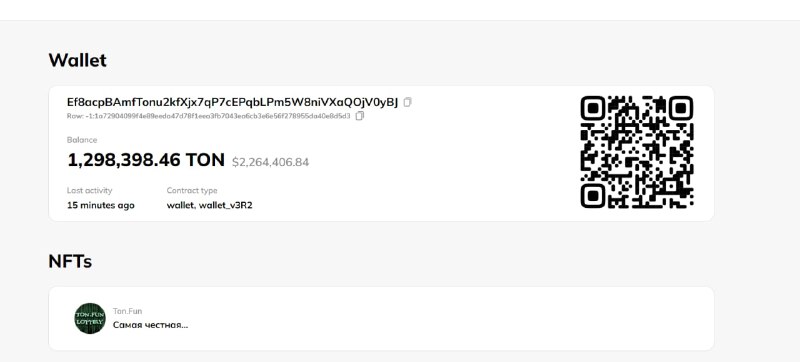Click the wallet QR code

point(637,152)
